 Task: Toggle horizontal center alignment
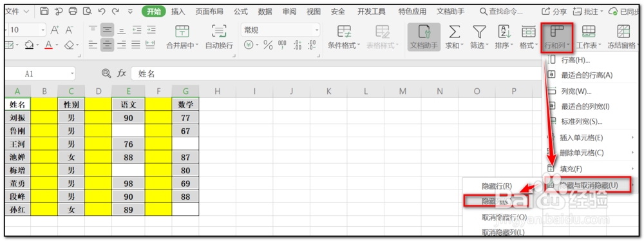(107, 45)
